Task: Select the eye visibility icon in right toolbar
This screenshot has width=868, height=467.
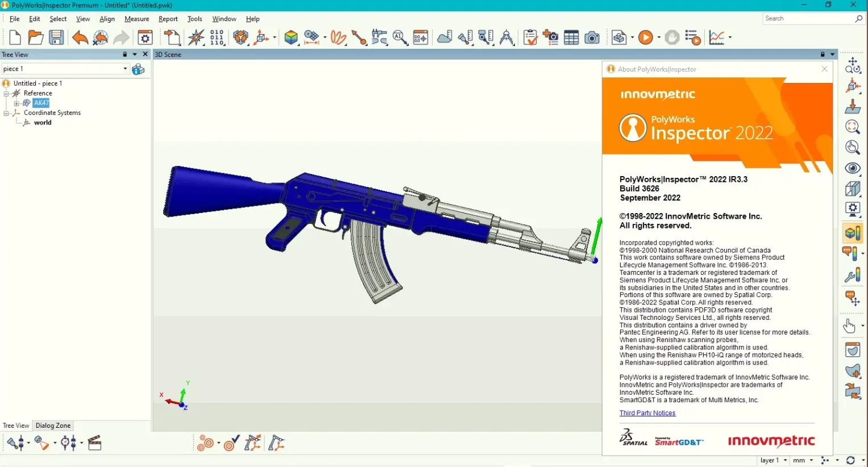Action: pyautogui.click(x=852, y=168)
